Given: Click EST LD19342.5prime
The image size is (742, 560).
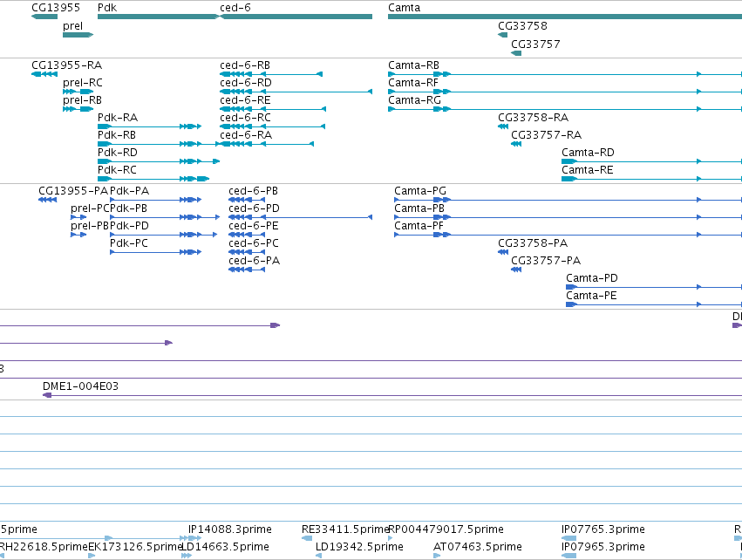Looking at the screenshot, I should coord(359,547).
